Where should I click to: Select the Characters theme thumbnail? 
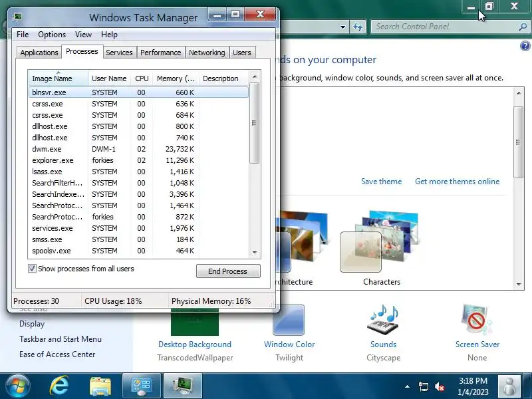382,241
